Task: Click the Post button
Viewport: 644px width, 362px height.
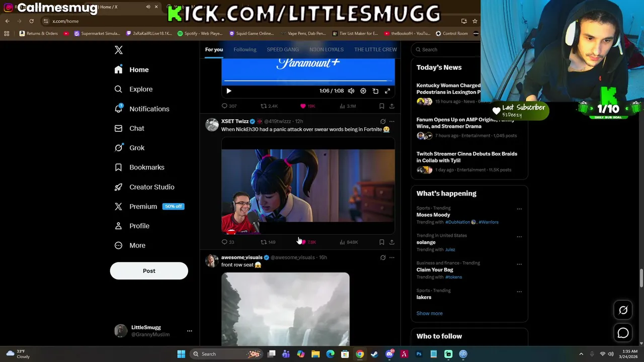Action: point(149,271)
